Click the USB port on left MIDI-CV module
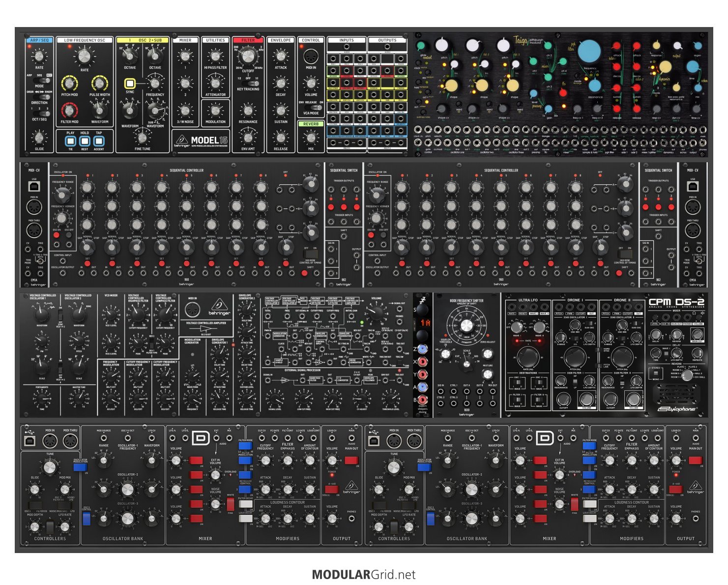The width and height of the screenshot is (728, 585). 34,186
